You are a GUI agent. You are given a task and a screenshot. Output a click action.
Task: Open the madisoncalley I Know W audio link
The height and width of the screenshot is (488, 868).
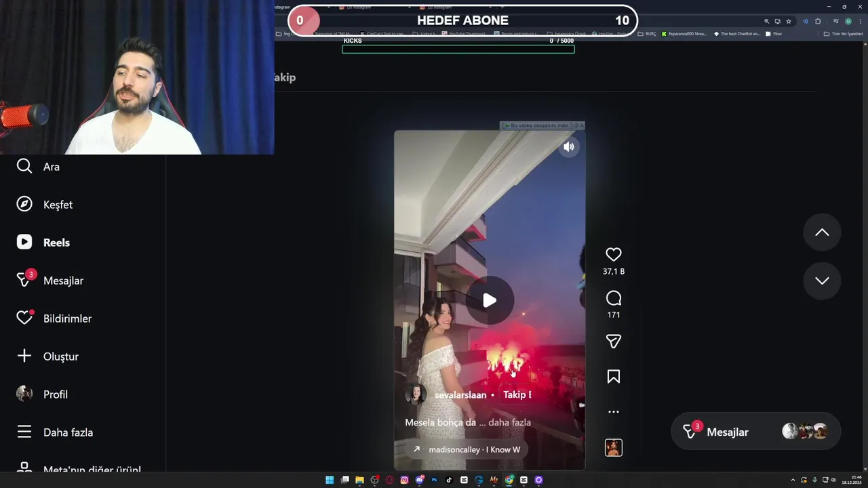tap(467, 449)
